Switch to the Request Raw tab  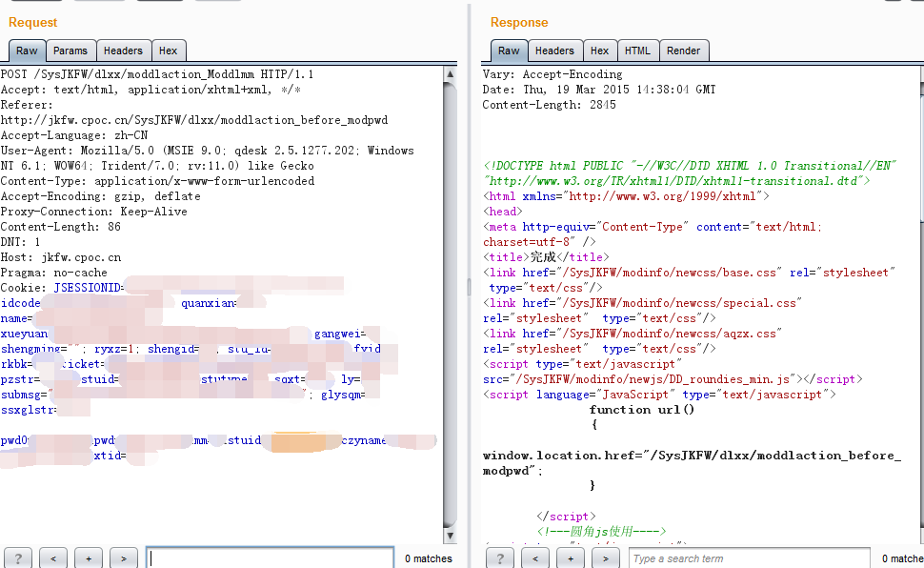[x=27, y=51]
